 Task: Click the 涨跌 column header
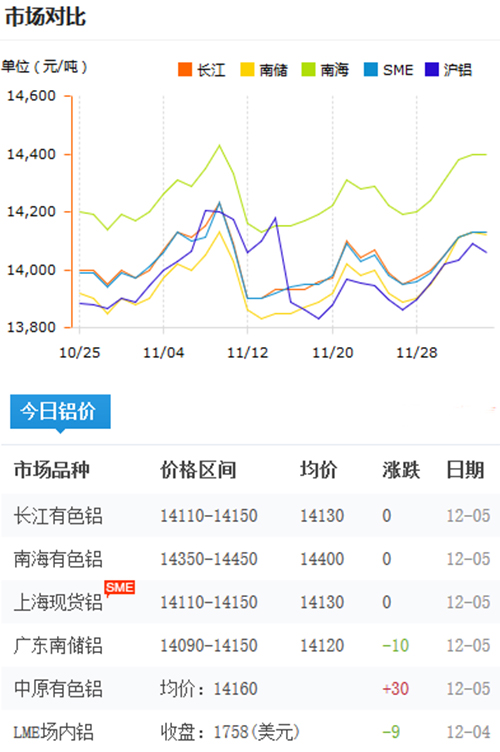401,470
